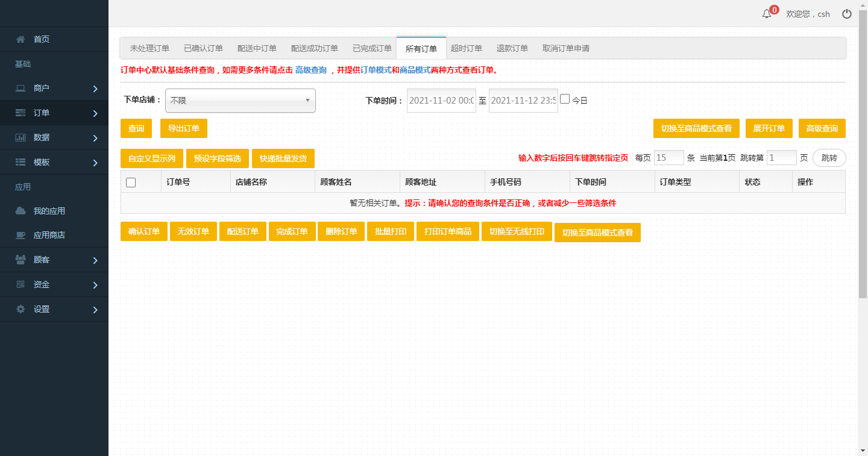This screenshot has width=868, height=456.
Task: Click the gear icon beside 设置
Action: tap(20, 309)
